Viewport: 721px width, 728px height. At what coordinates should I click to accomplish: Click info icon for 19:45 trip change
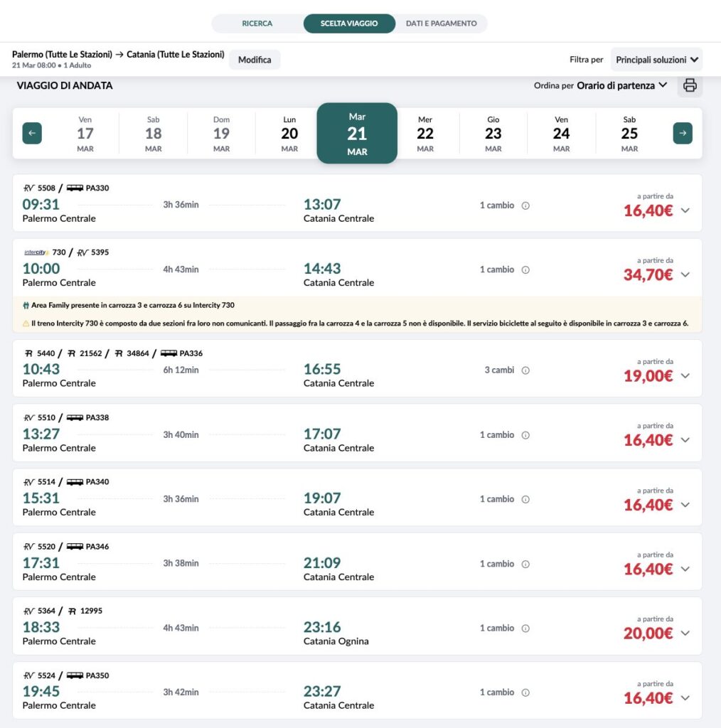tap(525, 692)
